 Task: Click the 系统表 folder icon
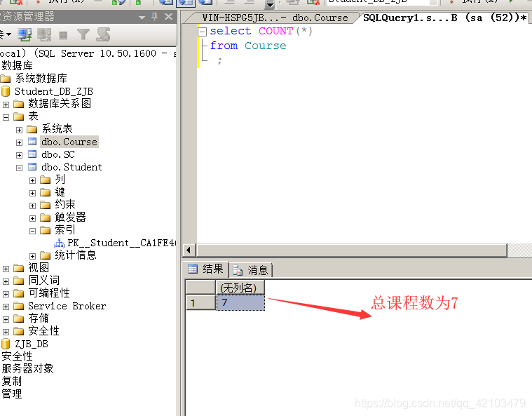coord(32,129)
